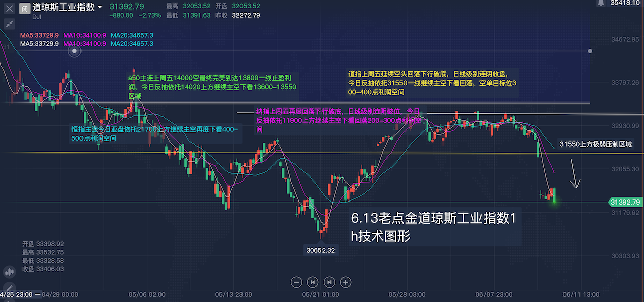Click the 开盘 33398.92 crosshair readout
Viewport: 644px width, 302px height.
(x=43, y=243)
